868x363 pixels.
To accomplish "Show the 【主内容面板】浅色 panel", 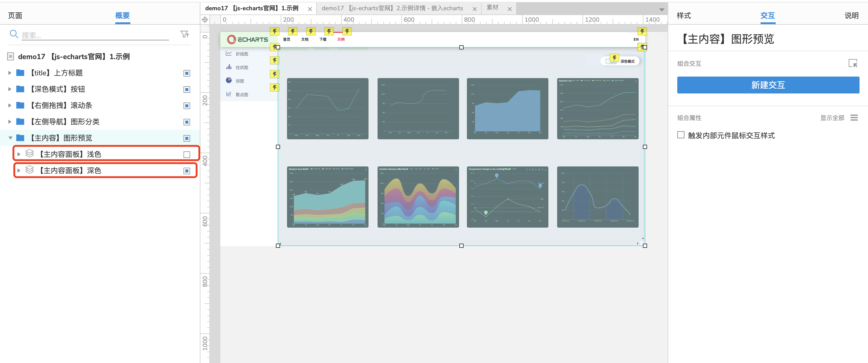I will [x=187, y=155].
